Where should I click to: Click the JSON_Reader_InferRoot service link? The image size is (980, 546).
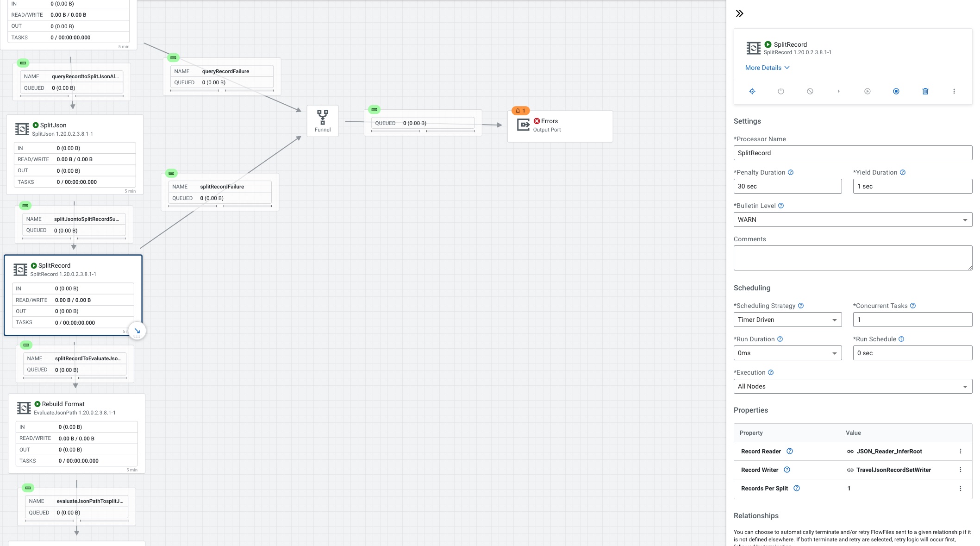pyautogui.click(x=888, y=451)
